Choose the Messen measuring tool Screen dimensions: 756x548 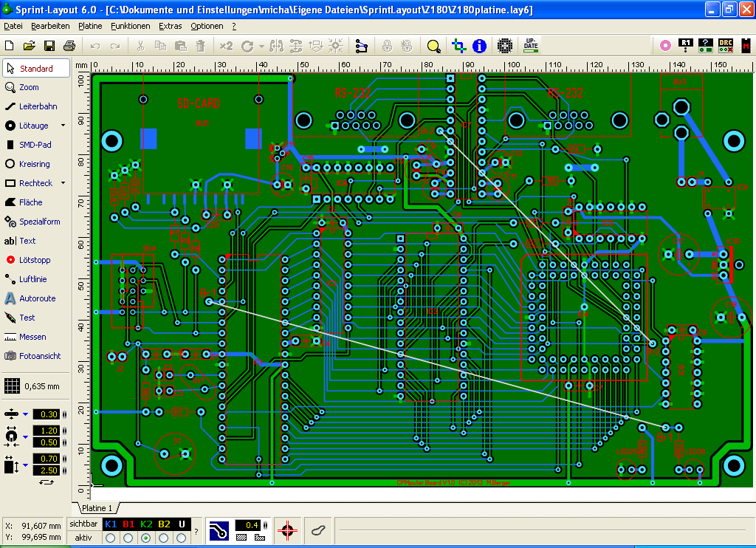[x=32, y=337]
